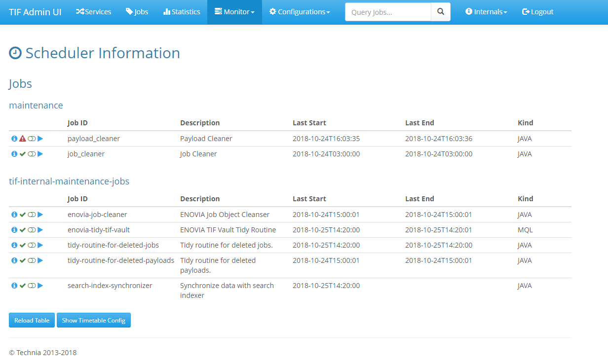Trigger tidy-routine-for-deleted-jobs with play icon

pyautogui.click(x=40, y=246)
